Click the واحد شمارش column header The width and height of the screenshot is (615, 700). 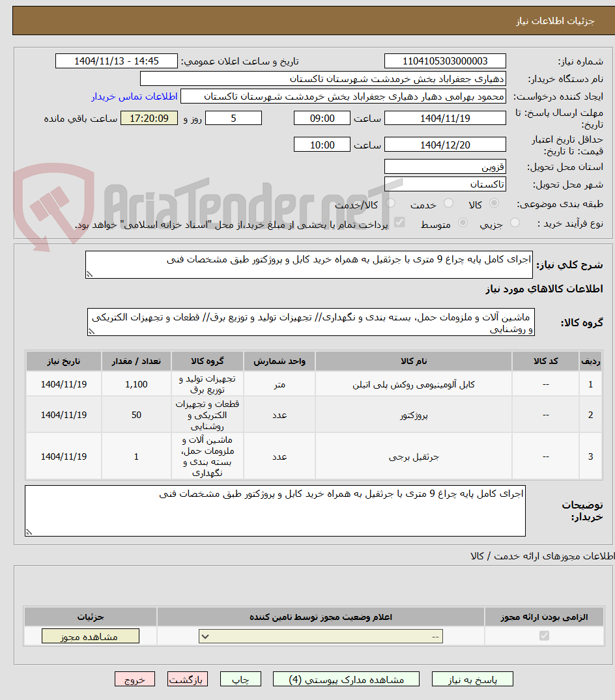(279, 361)
